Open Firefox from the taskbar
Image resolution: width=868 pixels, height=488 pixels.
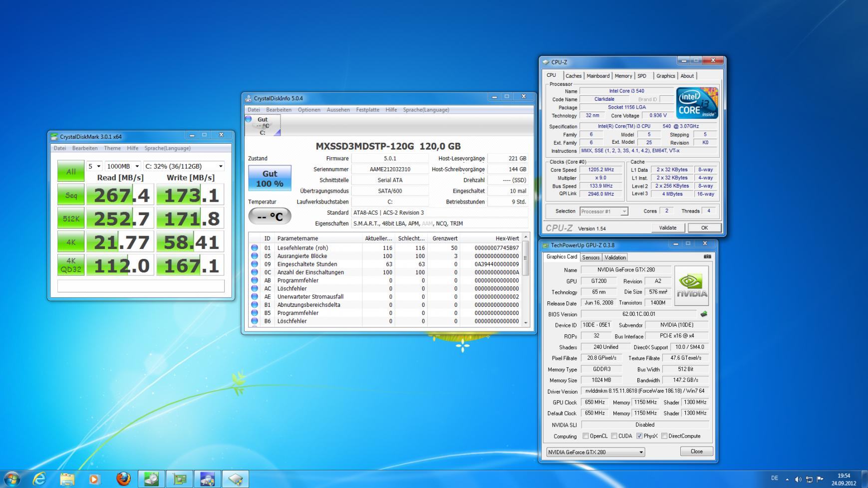coord(123,479)
